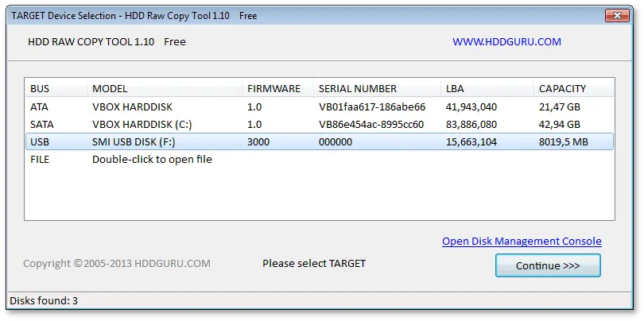The height and width of the screenshot is (321, 644).
Task: Click the Open Disk Management Console link
Action: [x=522, y=241]
